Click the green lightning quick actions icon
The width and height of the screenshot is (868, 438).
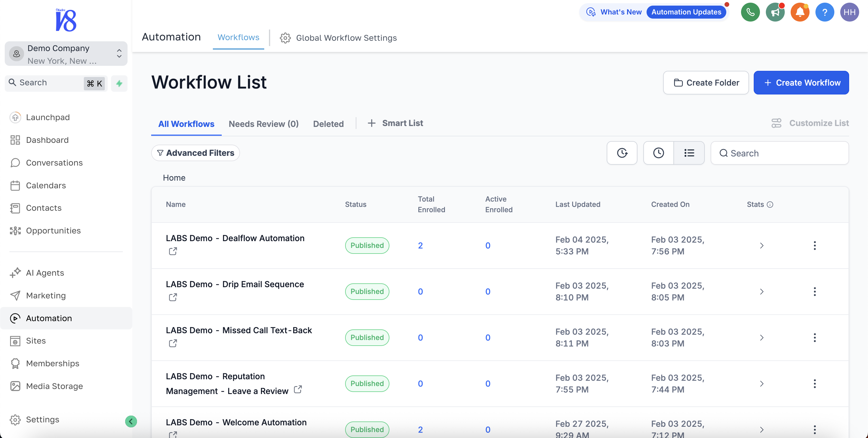coord(119,83)
